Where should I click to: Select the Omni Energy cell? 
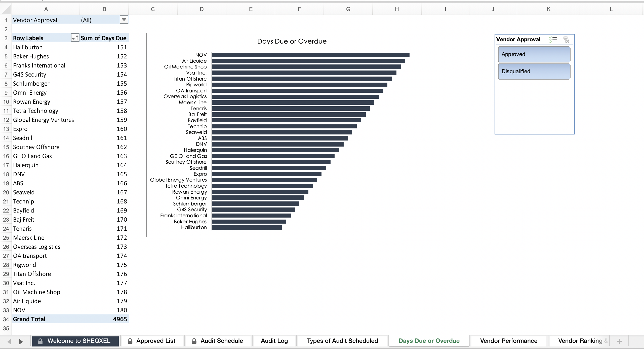46,93
